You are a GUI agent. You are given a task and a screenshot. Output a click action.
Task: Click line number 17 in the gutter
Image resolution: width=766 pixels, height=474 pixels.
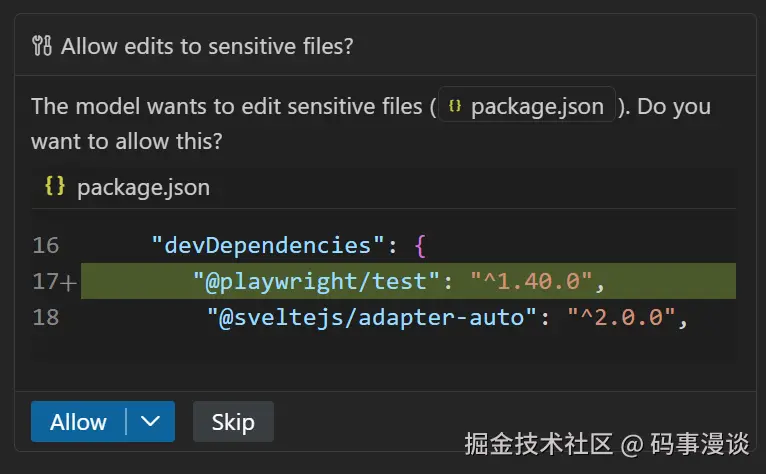point(44,282)
